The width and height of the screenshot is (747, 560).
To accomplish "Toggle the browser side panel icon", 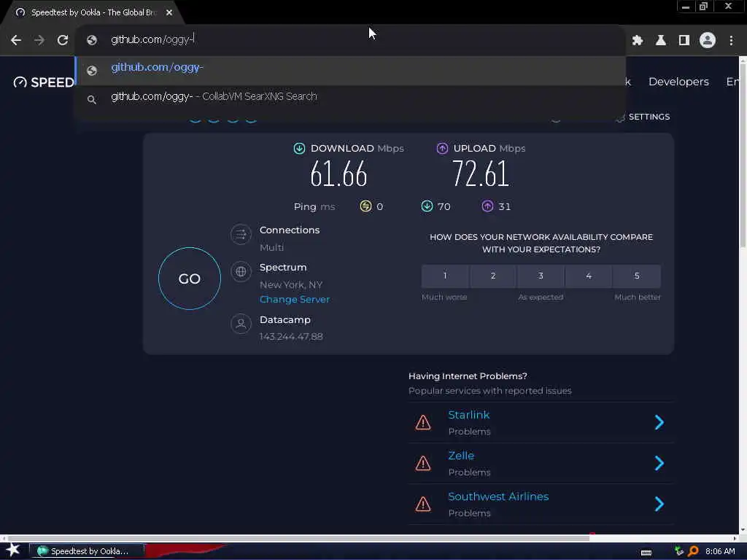I will [x=684, y=41].
